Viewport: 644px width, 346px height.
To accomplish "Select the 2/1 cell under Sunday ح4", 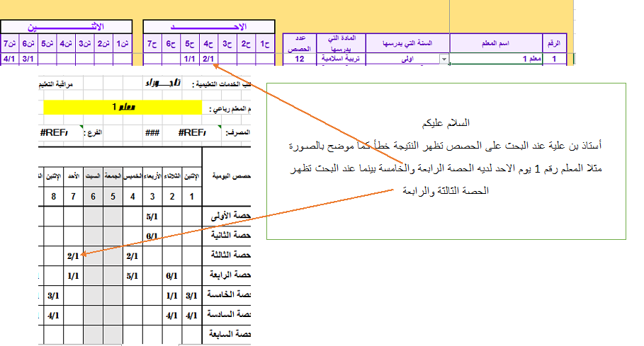I will point(208,60).
